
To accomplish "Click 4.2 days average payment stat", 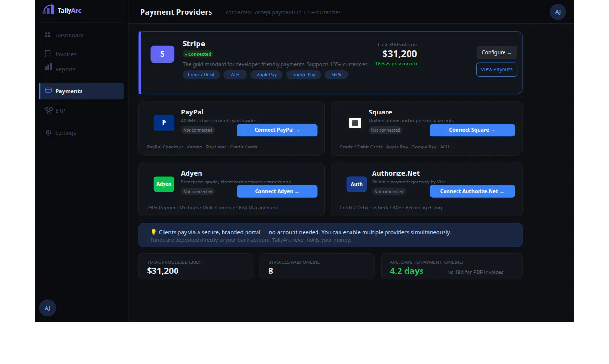I will (x=407, y=271).
